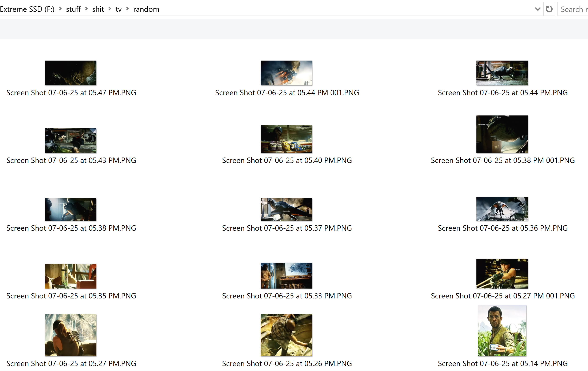The height and width of the screenshot is (371, 588).
Task: Click filename Screen Shot 07-06-25 at 05.14 PM.PNG
Action: (503, 364)
